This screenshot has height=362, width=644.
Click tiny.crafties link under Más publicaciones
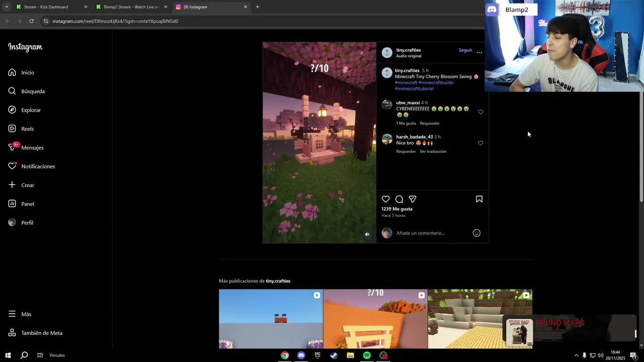278,281
